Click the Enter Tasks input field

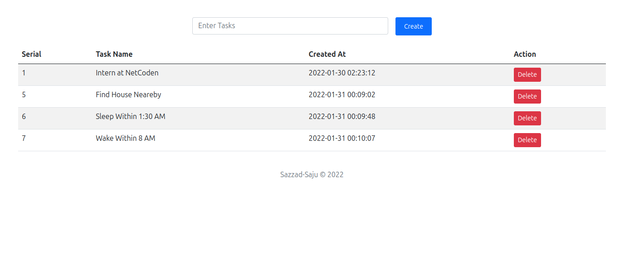[290, 26]
